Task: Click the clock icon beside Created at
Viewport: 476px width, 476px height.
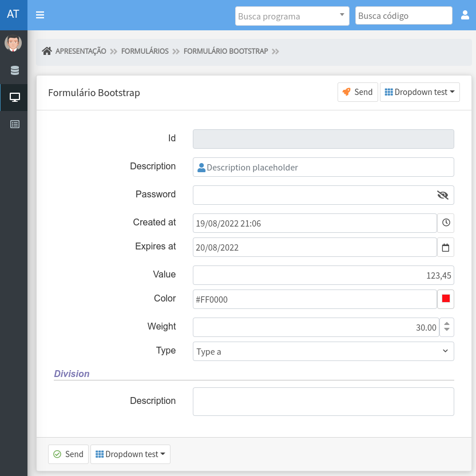Action: click(x=446, y=223)
